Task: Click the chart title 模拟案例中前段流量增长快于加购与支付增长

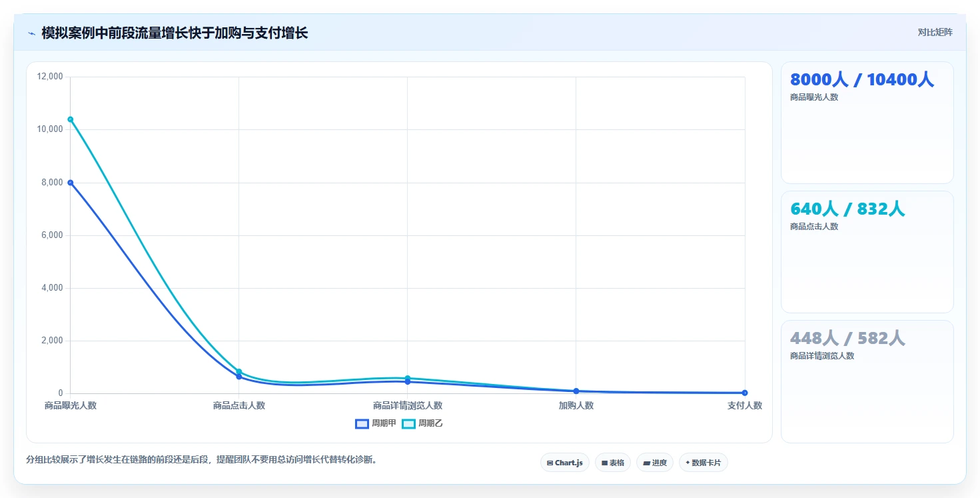Action: pos(175,33)
